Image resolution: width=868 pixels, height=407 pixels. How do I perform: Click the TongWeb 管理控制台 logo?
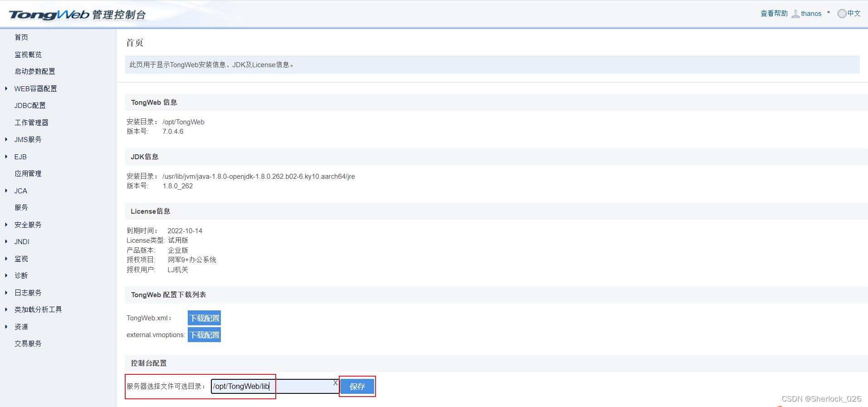point(77,15)
